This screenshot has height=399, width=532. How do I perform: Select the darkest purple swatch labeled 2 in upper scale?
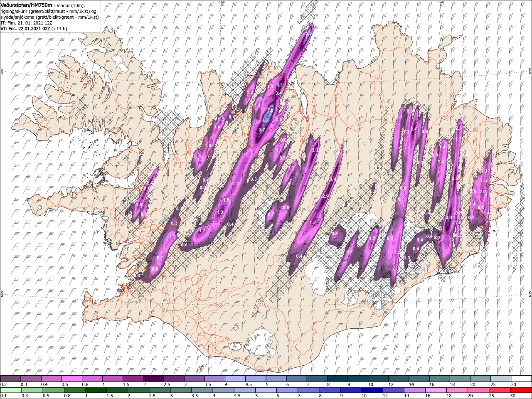click(x=154, y=379)
